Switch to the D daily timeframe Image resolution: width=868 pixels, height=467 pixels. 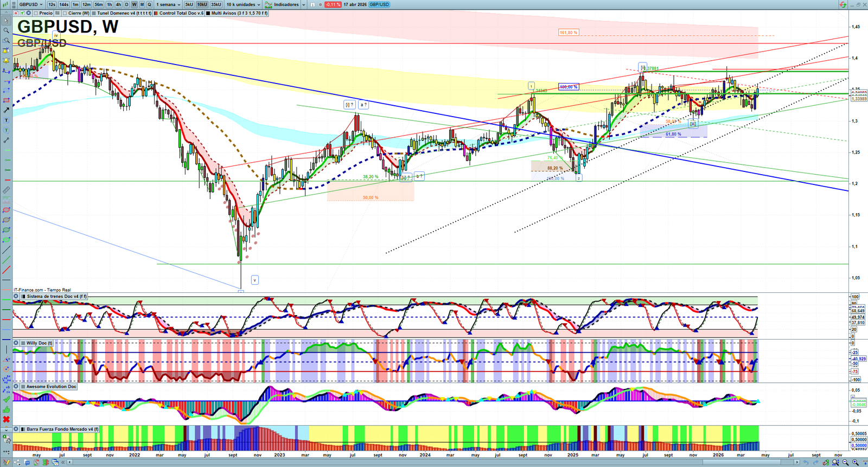[x=126, y=4]
